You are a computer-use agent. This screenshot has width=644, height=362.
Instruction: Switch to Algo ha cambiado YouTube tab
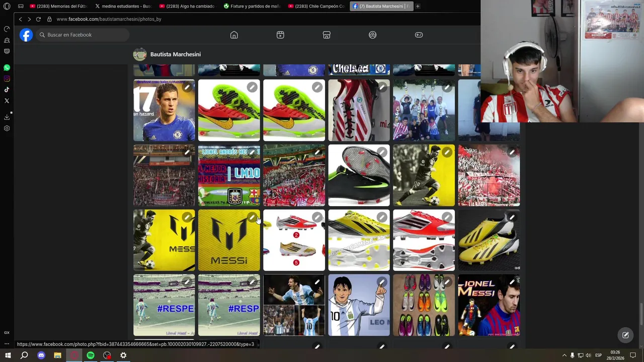coord(188,7)
